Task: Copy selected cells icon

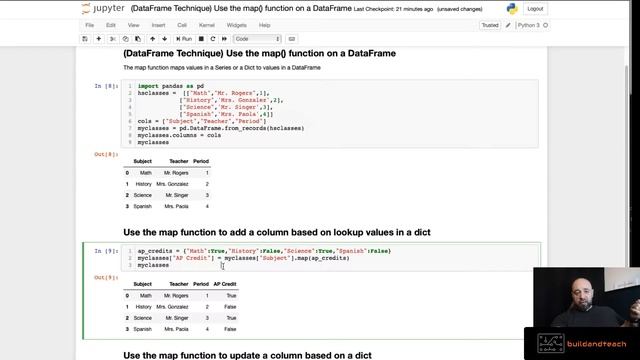Action: 125,39
